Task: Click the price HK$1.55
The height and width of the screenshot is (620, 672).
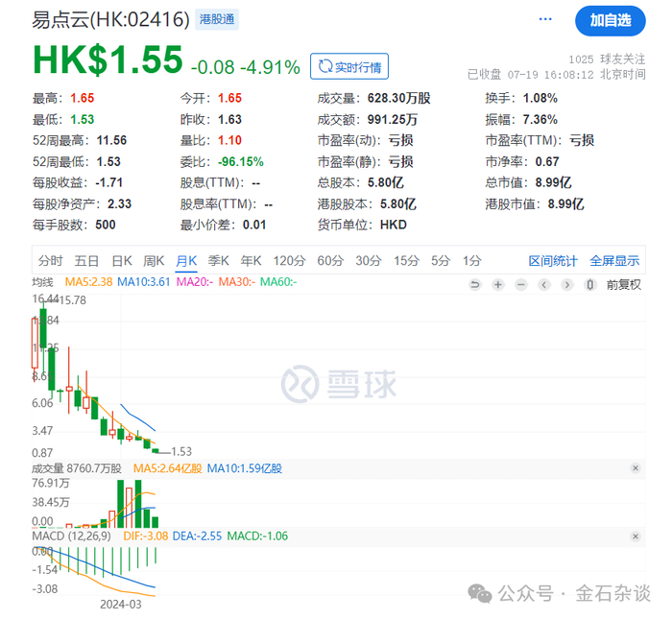Action: click(108, 60)
